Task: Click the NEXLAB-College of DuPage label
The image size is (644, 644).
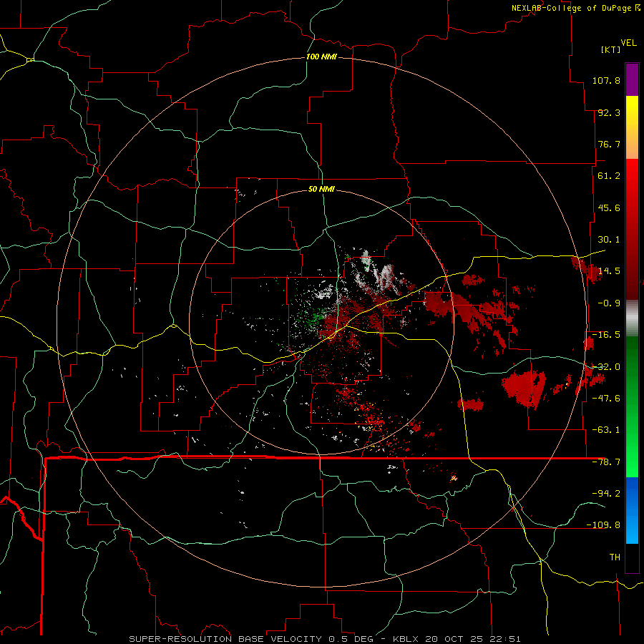Action: point(571,8)
